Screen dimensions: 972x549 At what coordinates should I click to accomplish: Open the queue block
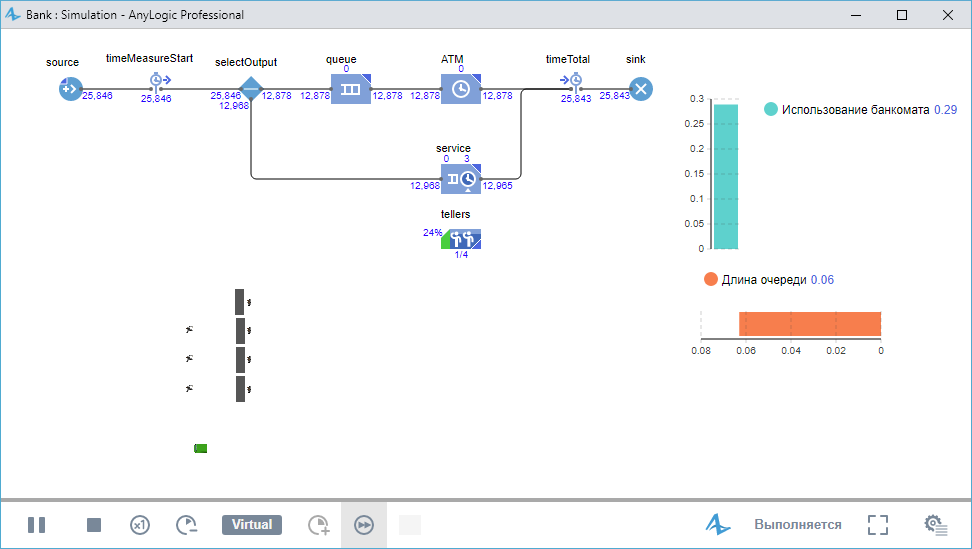[351, 89]
